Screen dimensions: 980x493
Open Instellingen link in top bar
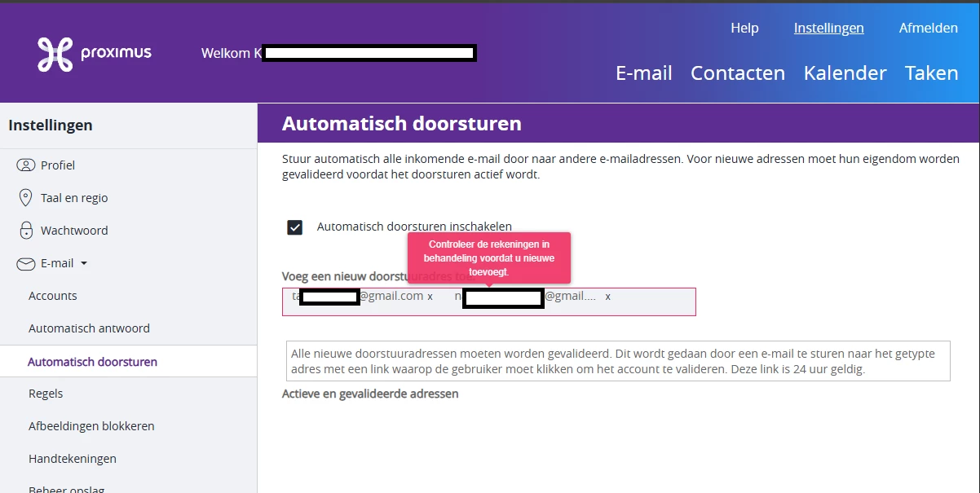pyautogui.click(x=828, y=29)
